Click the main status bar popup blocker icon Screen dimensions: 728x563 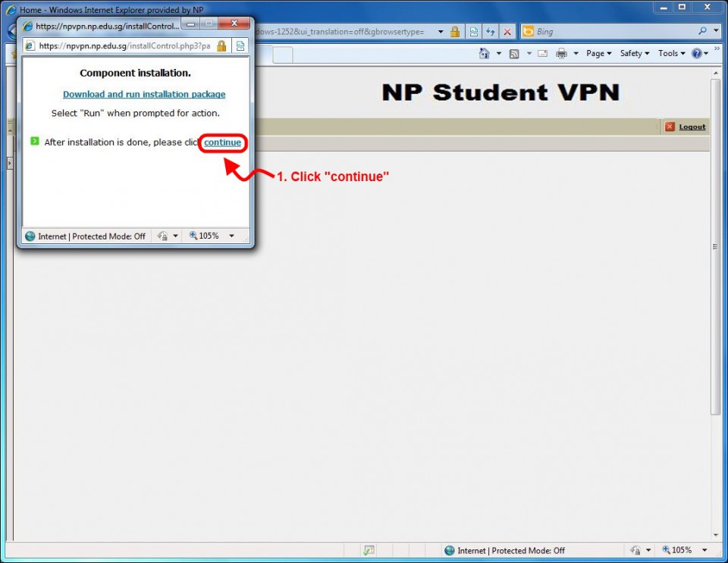click(x=369, y=550)
